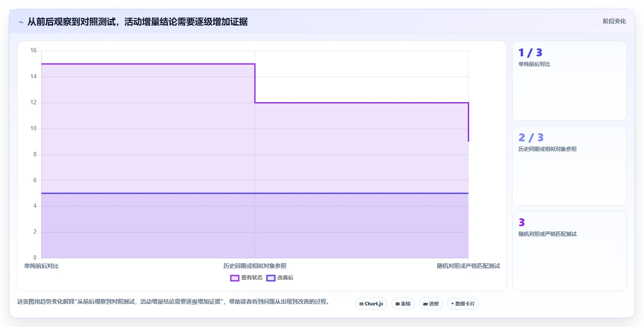This screenshot has width=644, height=327.
Task: Toggle the 原有状态 legend item
Action: point(246,278)
